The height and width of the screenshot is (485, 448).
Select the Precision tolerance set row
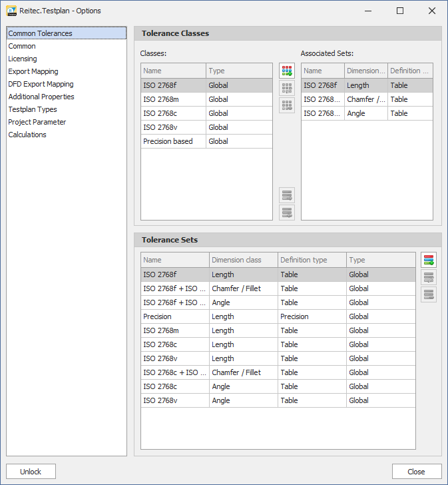(x=175, y=316)
